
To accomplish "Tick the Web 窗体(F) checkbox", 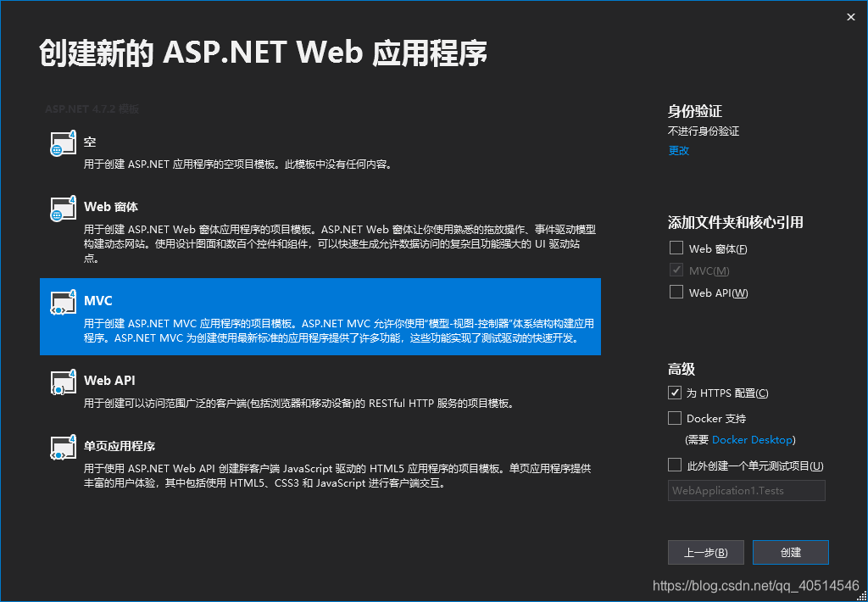I will click(x=676, y=248).
